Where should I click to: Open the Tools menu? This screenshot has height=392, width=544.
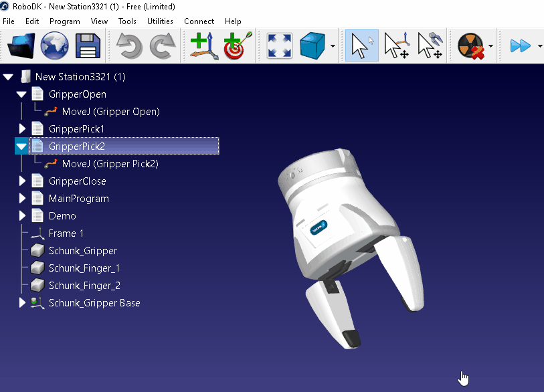pyautogui.click(x=127, y=21)
